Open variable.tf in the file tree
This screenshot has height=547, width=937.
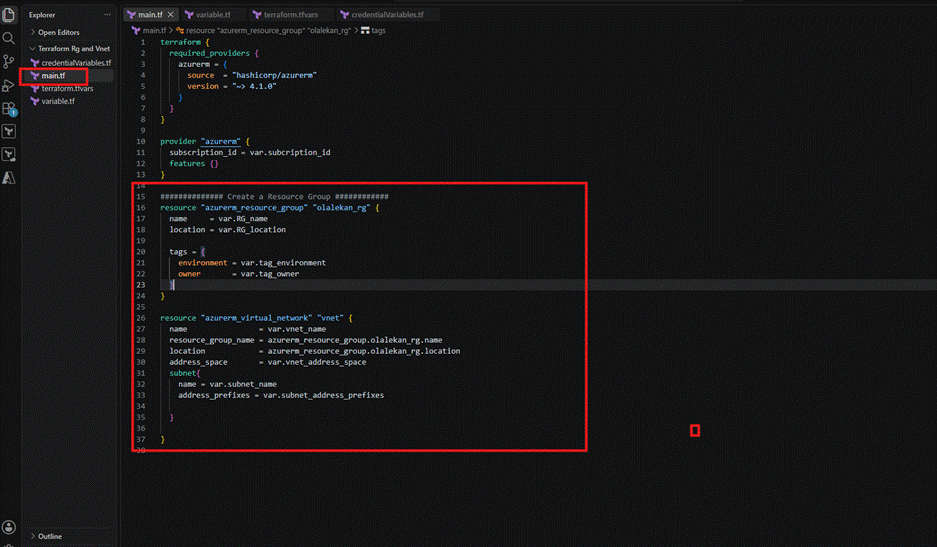pos(58,102)
